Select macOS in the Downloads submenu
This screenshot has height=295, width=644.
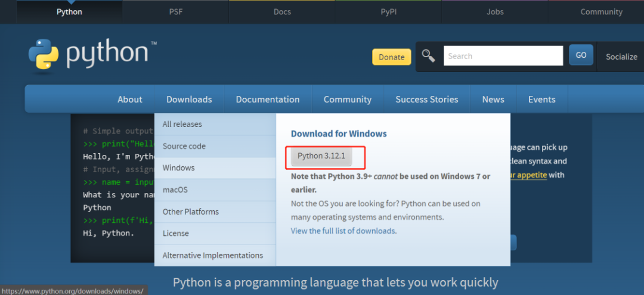click(175, 190)
